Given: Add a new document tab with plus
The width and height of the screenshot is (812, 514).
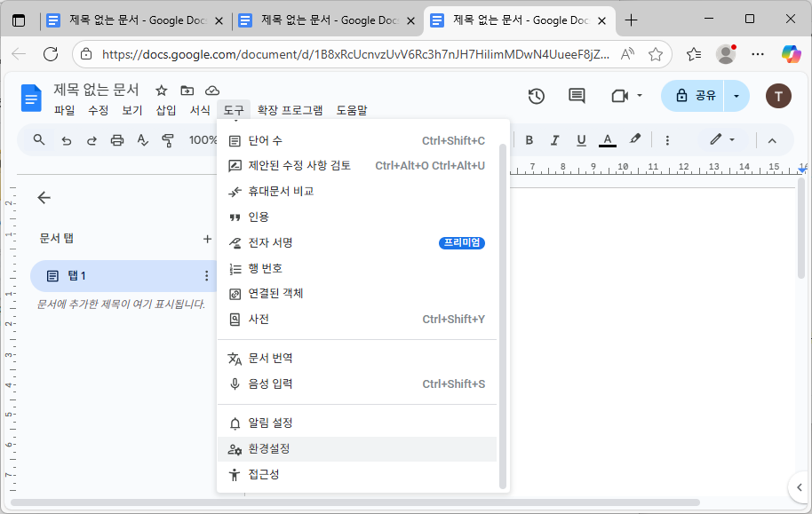Looking at the screenshot, I should coord(206,238).
